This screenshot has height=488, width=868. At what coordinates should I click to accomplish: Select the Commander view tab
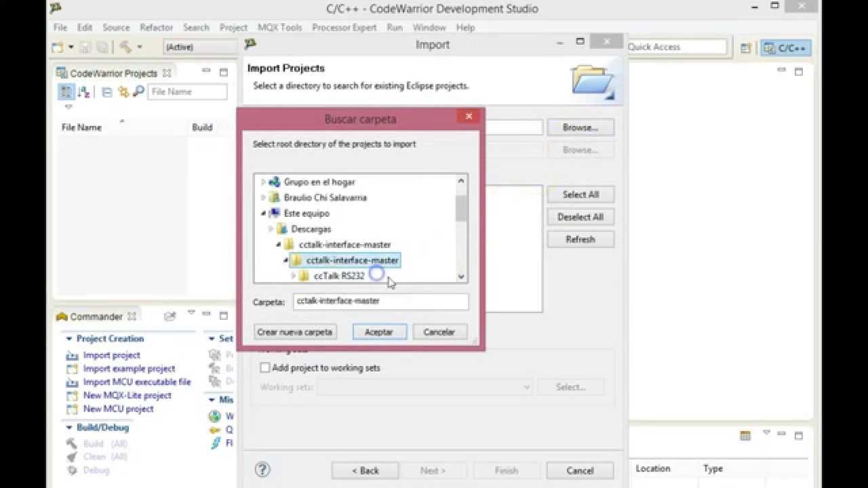pos(96,317)
